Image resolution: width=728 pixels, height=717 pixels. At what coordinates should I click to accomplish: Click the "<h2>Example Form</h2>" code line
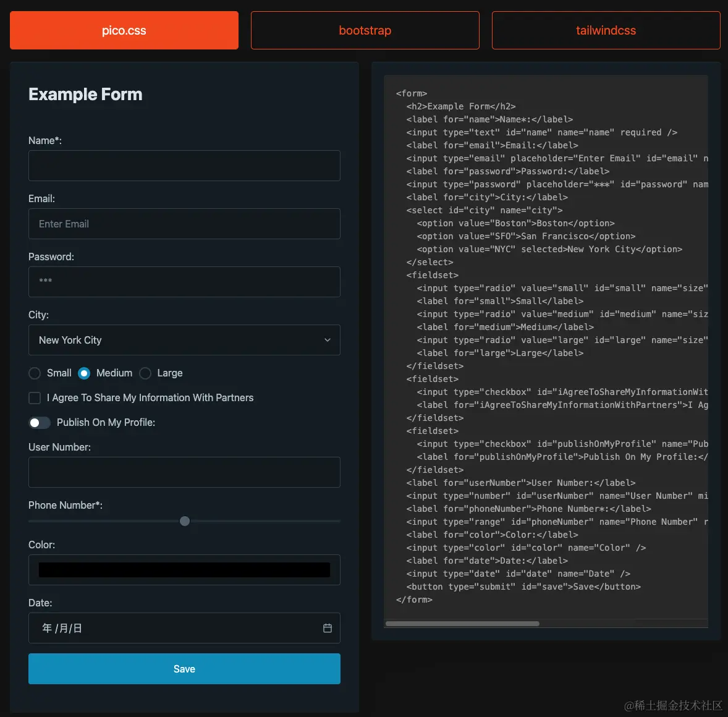(461, 106)
